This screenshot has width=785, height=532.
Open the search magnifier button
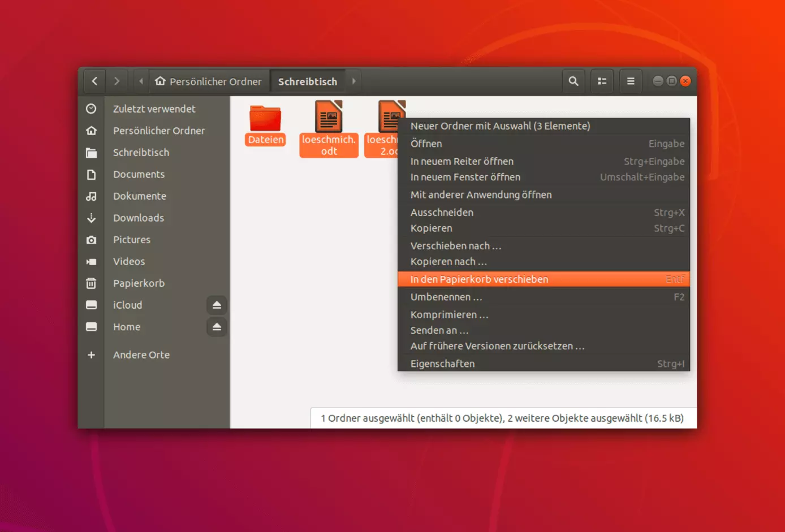[x=573, y=81]
